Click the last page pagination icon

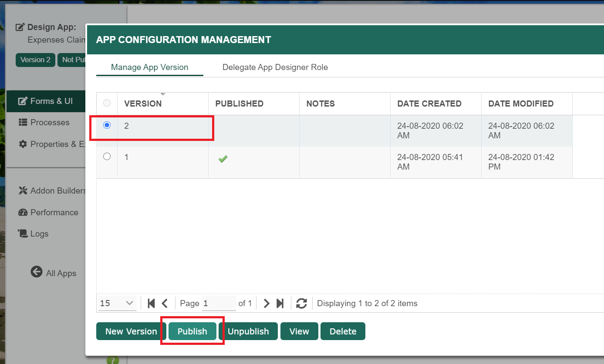pyautogui.click(x=280, y=303)
